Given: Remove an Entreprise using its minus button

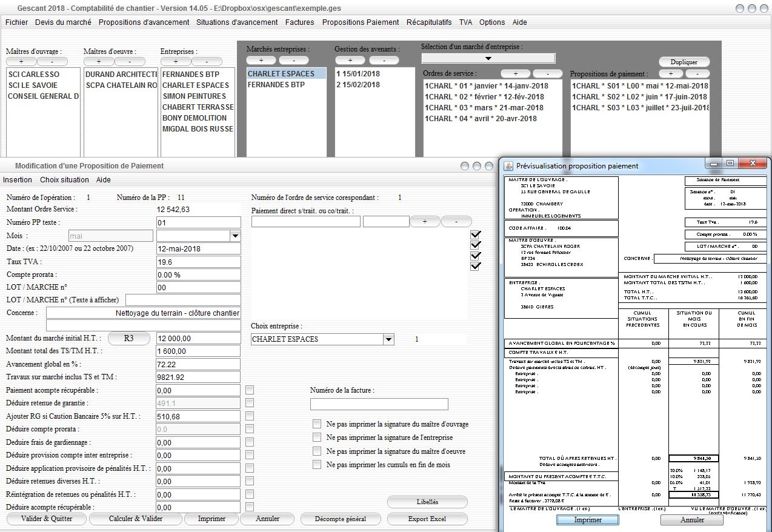Looking at the screenshot, I should [x=208, y=62].
